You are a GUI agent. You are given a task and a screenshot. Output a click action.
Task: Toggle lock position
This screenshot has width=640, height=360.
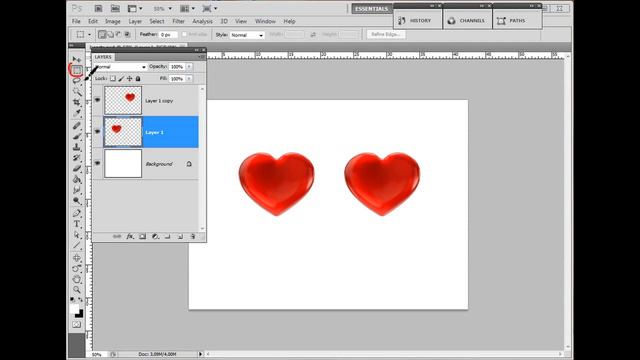[129, 78]
